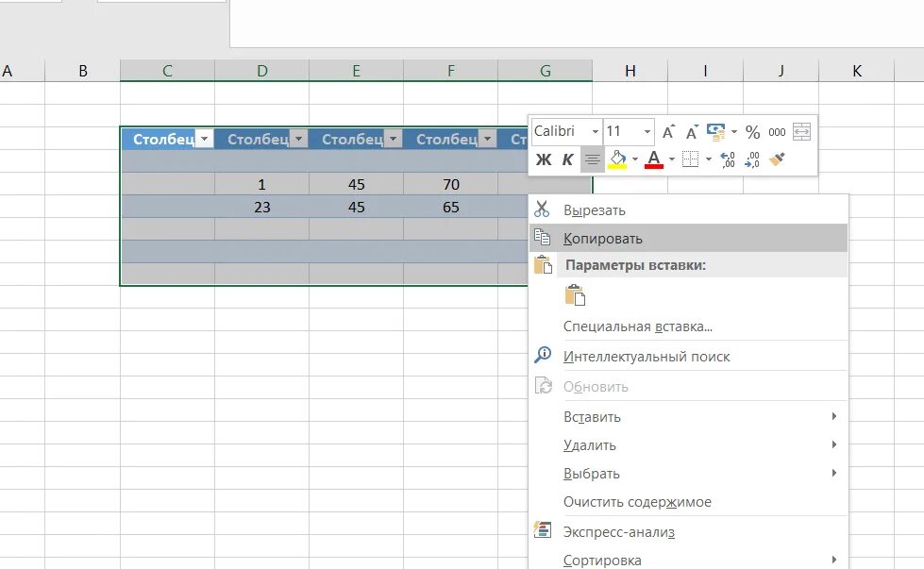Select Интеллектуальный поиск menu item

tap(688, 356)
